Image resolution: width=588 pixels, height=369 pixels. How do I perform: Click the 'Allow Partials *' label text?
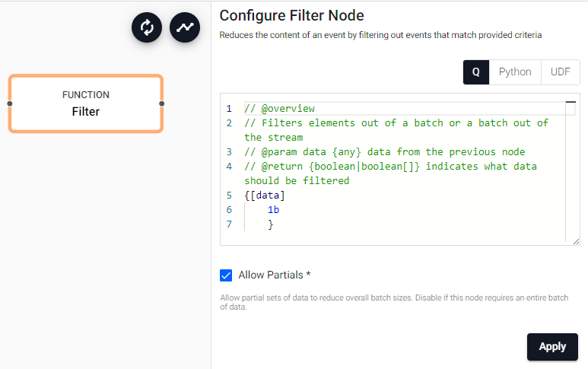275,275
